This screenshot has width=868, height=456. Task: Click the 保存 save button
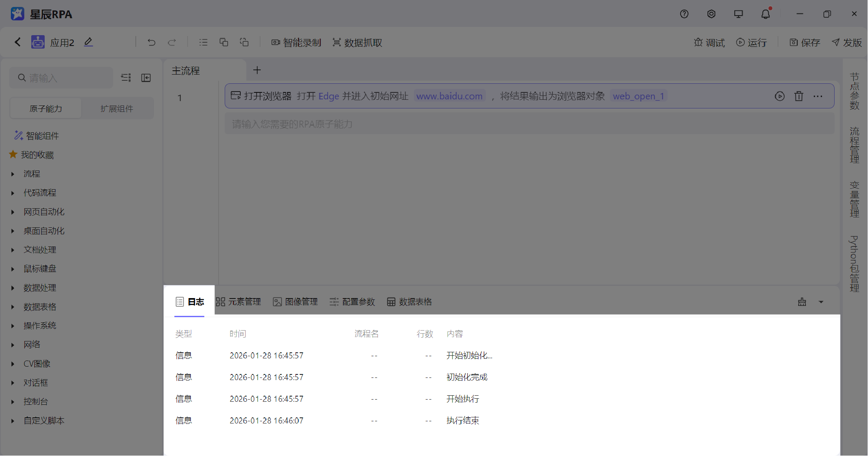pos(804,42)
